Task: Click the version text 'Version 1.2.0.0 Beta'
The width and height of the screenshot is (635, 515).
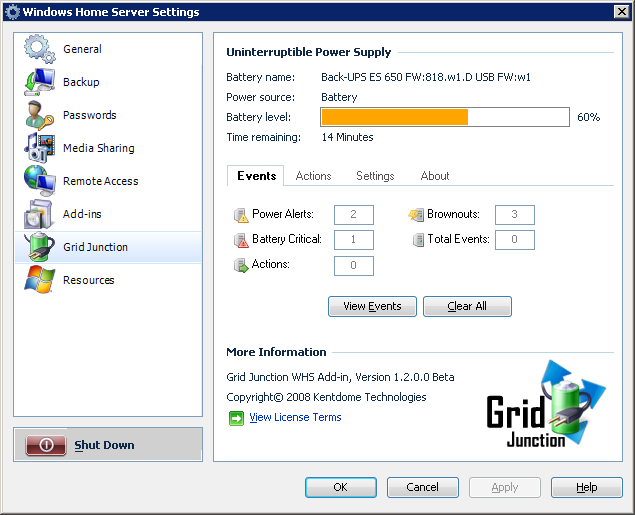Action: point(405,377)
